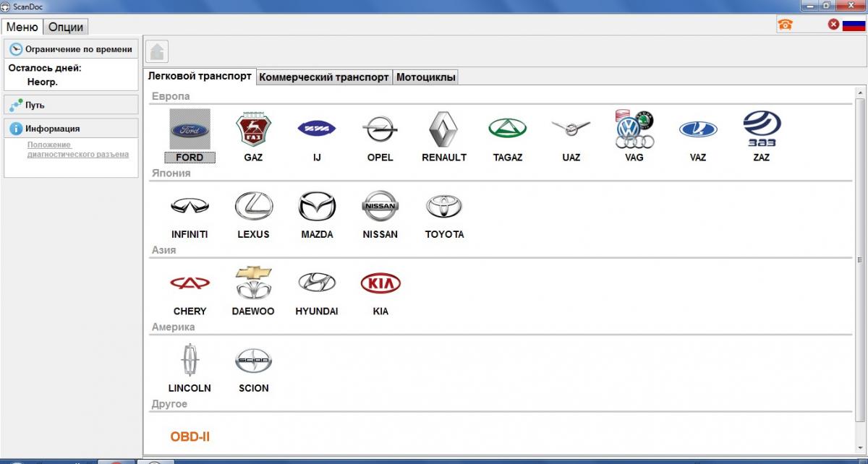The width and height of the screenshot is (868, 464).
Task: Open the Lincoln logo
Action: 190,360
